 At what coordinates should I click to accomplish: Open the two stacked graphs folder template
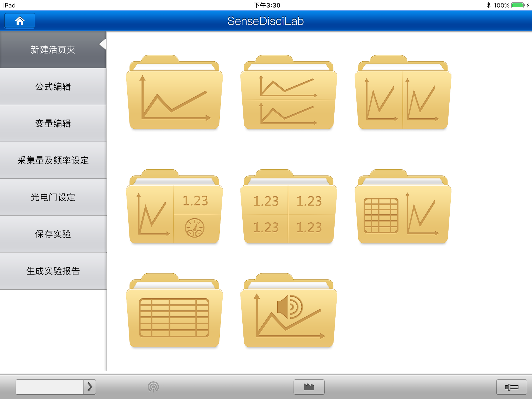(x=289, y=92)
